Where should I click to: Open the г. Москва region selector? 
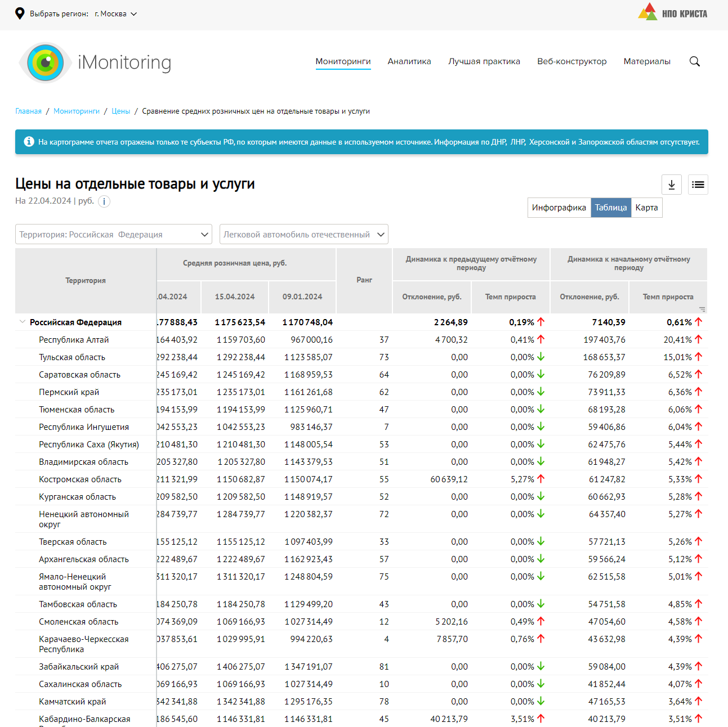(x=116, y=14)
